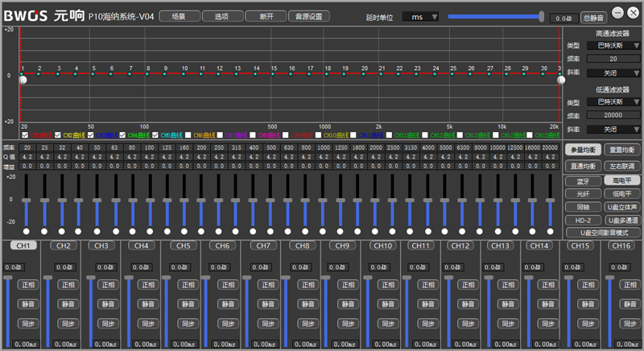
Task: Enable the CH6曲线 curve checkbox
Action: pyautogui.click(x=188, y=135)
